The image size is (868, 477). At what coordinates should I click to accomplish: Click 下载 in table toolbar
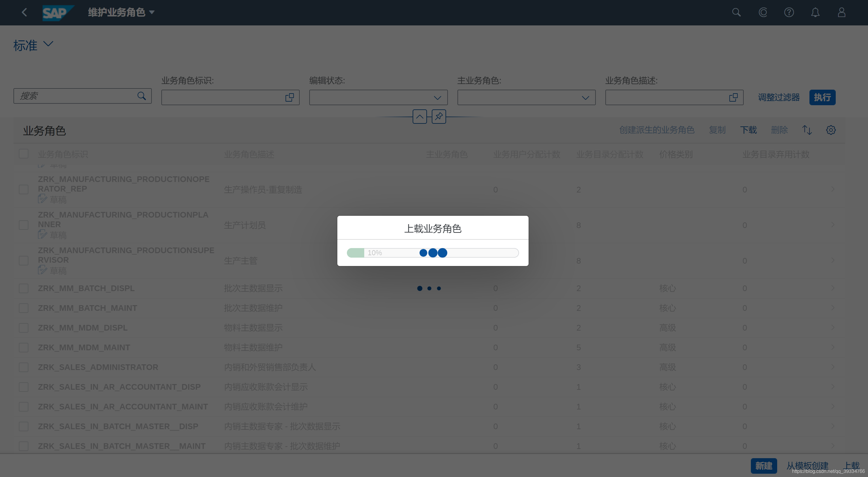click(748, 130)
